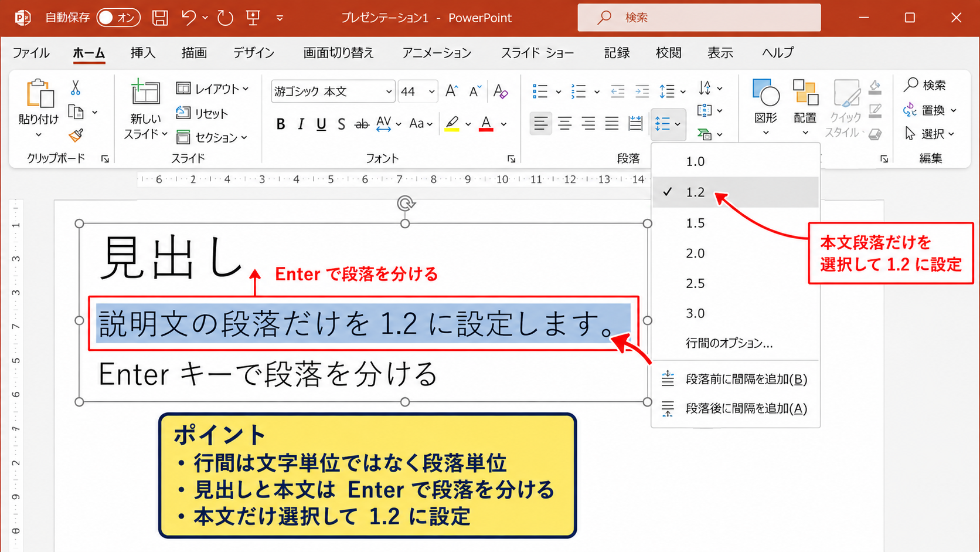Image resolution: width=980 pixels, height=552 pixels.
Task: Switch to the 校閲 tab
Action: point(669,53)
